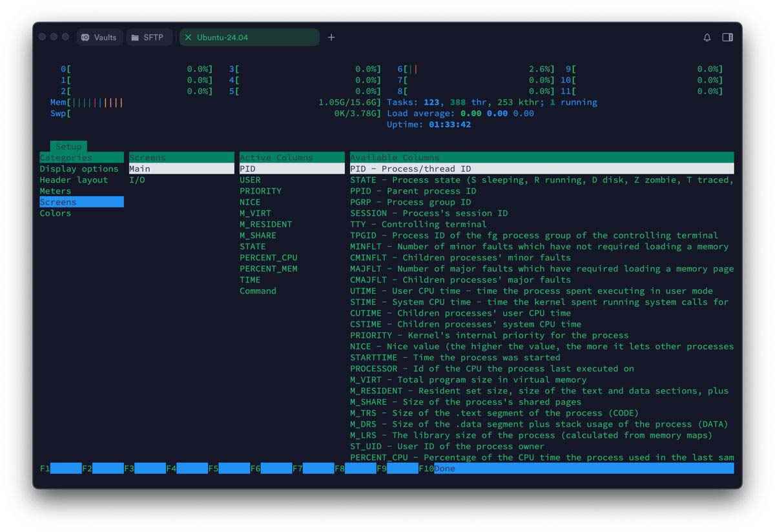The width and height of the screenshot is (775, 532).
Task: Click the Vaults icon in the tab
Action: [85, 37]
